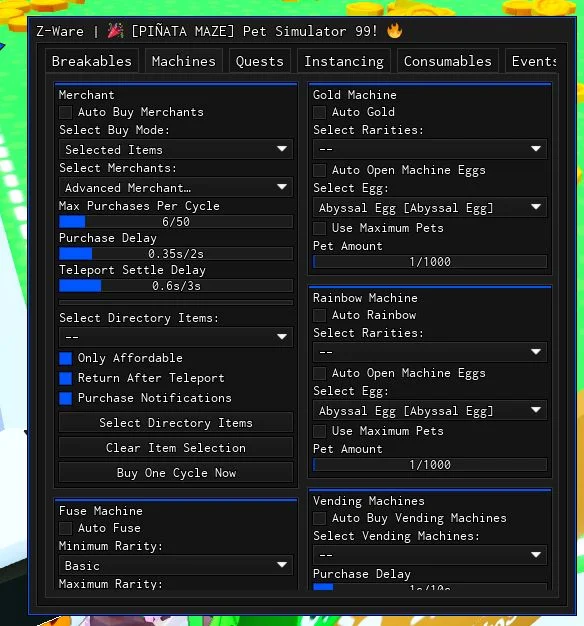Image resolution: width=584 pixels, height=626 pixels.
Task: Click the Gold Machine Pet Amount slider
Action: click(430, 261)
